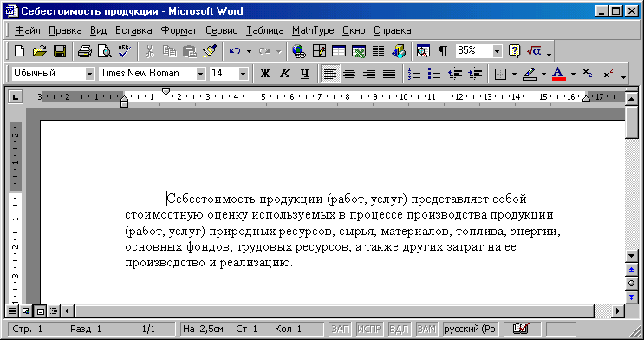Open the MathType menu
Screen dimensions: 644x340
click(x=313, y=30)
